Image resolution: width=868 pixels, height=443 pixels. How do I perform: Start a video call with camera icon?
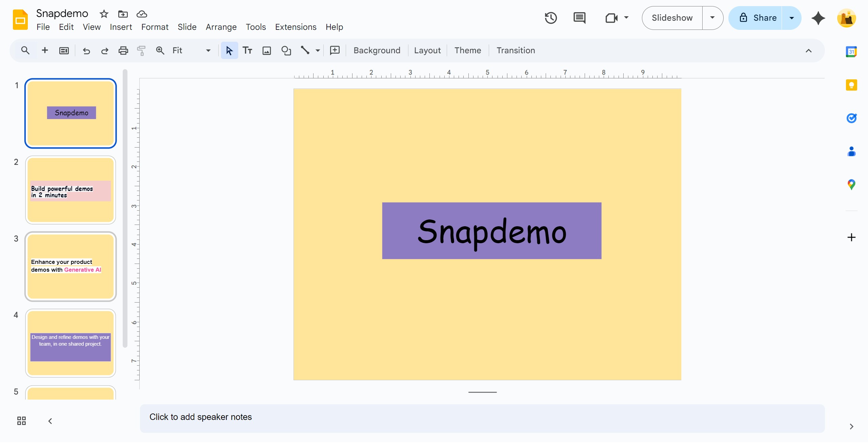coord(611,18)
